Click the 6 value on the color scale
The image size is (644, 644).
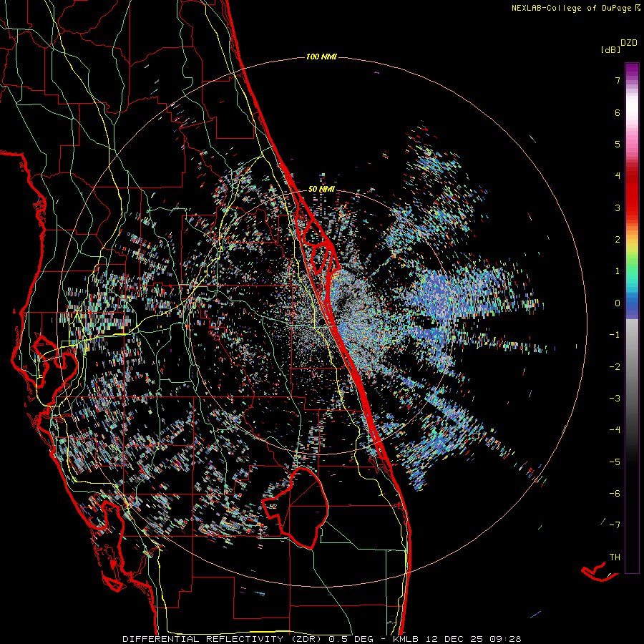(x=618, y=112)
